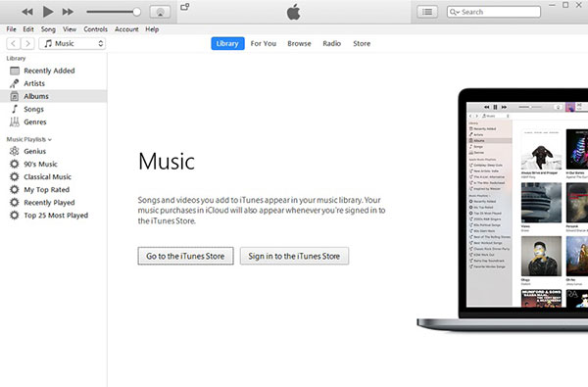588x387 pixels.
Task: Switch to the Browse tab
Action: (x=299, y=43)
